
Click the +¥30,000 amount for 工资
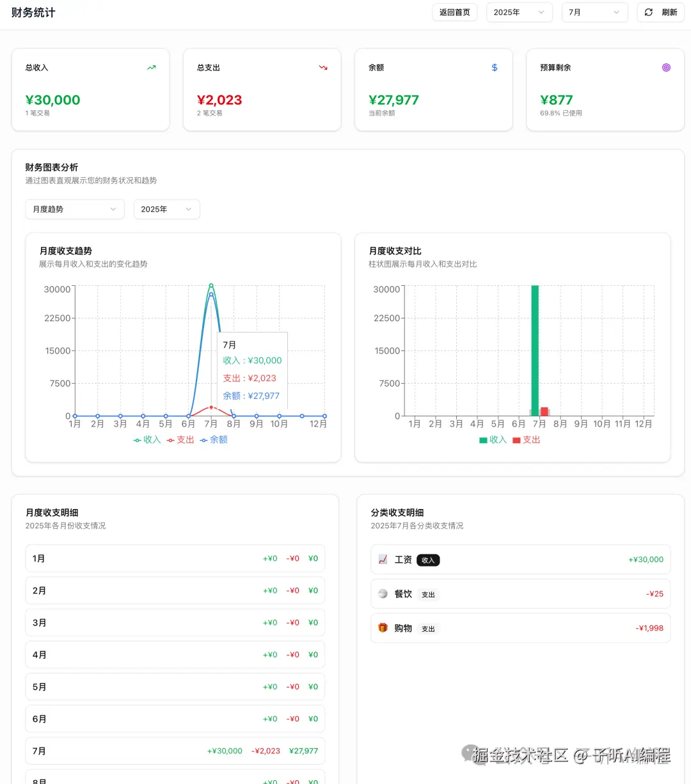pos(646,560)
